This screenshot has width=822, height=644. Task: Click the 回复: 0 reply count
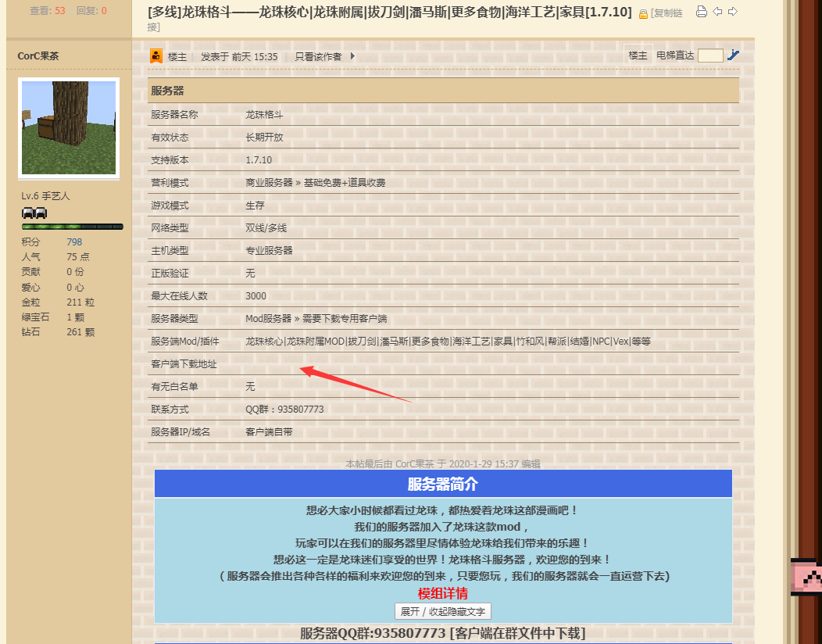point(91,10)
